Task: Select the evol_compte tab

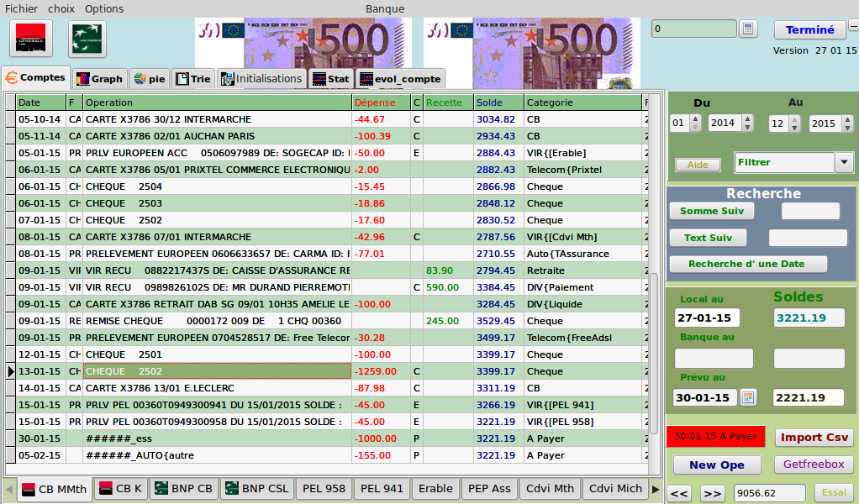Action: point(399,79)
